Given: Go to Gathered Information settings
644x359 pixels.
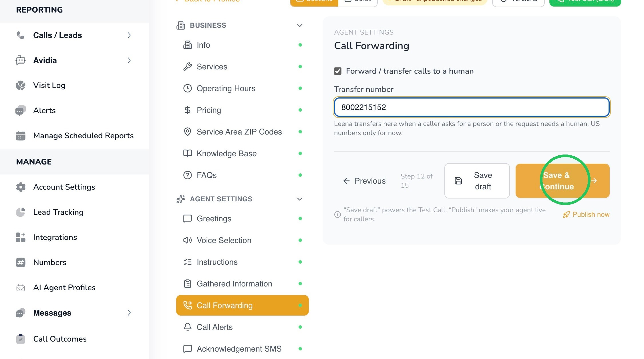Looking at the screenshot, I should pos(243,284).
